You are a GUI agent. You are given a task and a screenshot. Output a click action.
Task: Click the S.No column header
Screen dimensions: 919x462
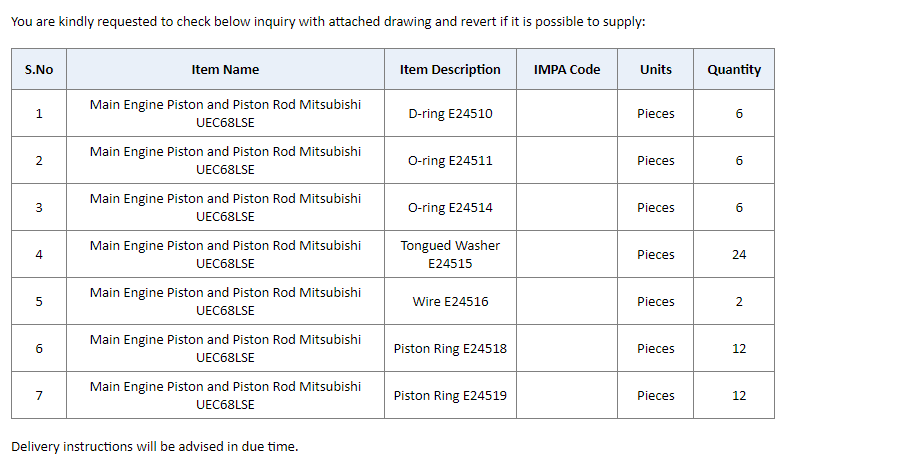39,69
